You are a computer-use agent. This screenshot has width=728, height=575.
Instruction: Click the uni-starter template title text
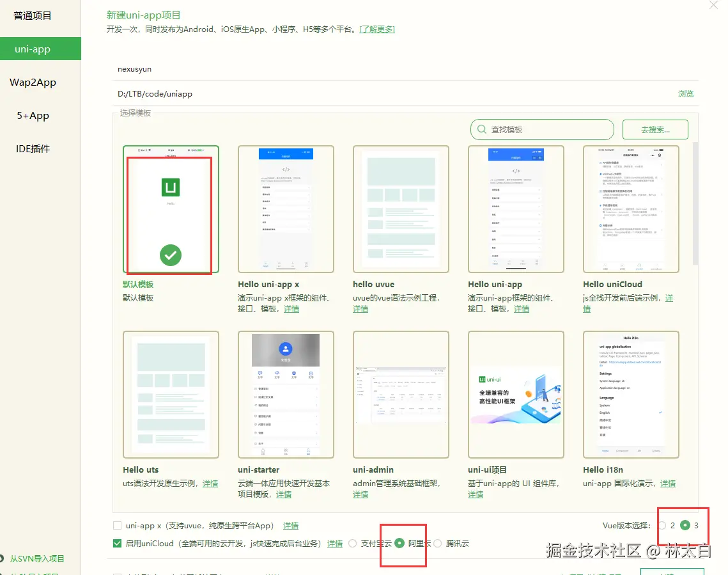pyautogui.click(x=259, y=469)
